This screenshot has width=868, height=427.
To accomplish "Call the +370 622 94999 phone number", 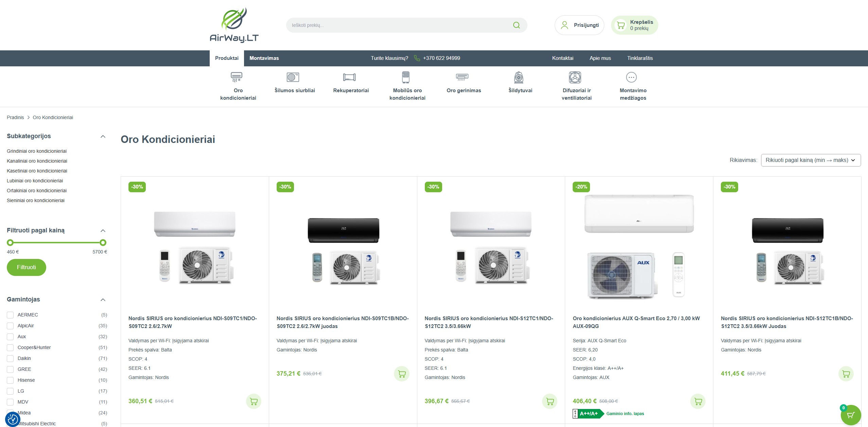I will [x=441, y=58].
